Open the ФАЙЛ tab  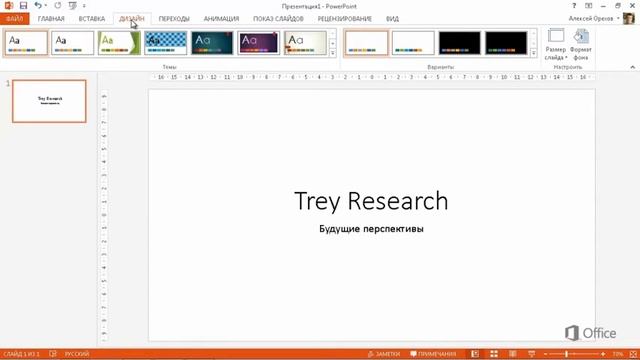click(x=15, y=19)
